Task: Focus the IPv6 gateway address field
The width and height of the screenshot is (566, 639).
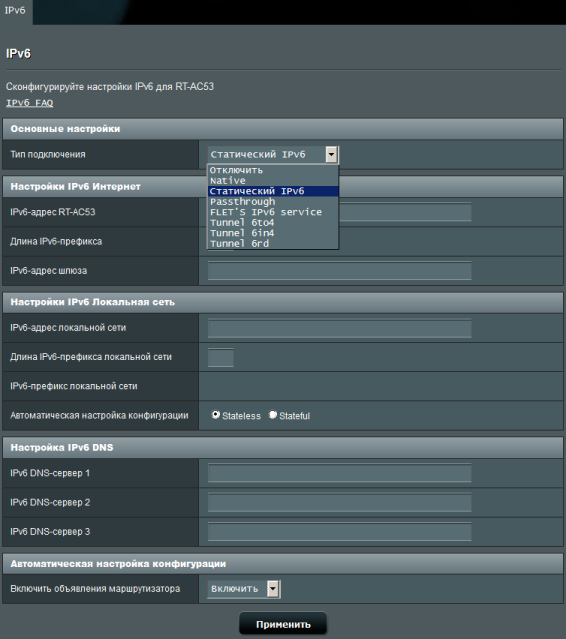Action: (339, 271)
